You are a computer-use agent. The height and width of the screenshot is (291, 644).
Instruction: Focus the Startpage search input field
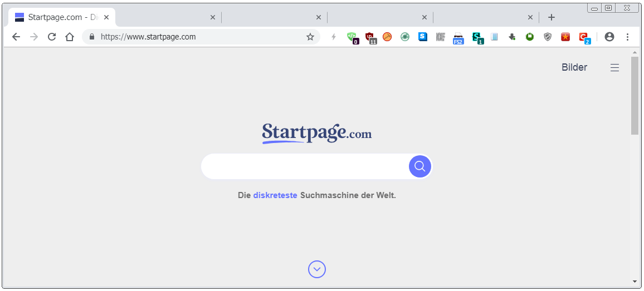pyautogui.click(x=305, y=166)
